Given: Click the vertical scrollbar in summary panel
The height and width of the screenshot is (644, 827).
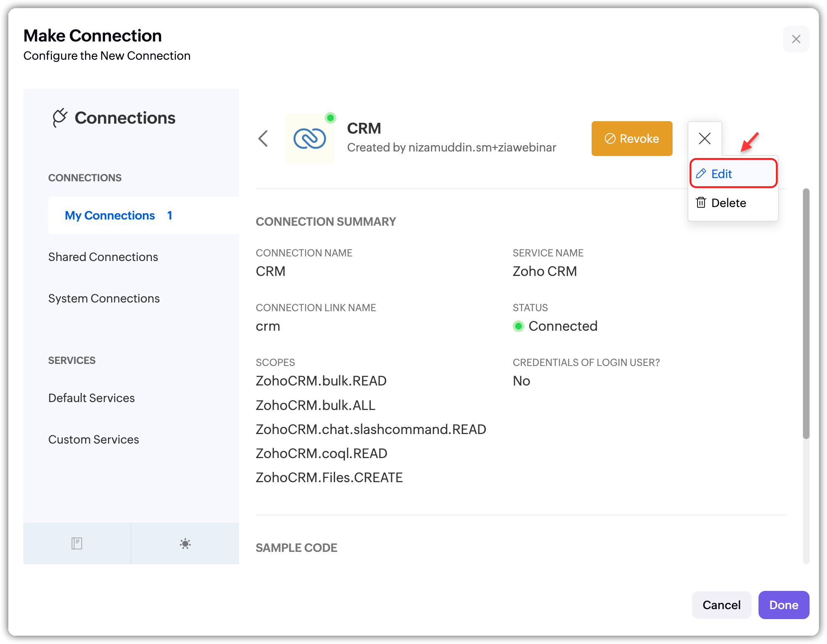Looking at the screenshot, I should pos(806,314).
